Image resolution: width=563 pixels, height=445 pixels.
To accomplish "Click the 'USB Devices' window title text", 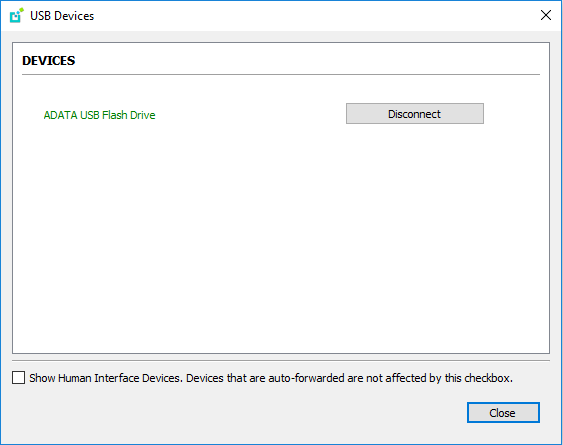I will [62, 16].
